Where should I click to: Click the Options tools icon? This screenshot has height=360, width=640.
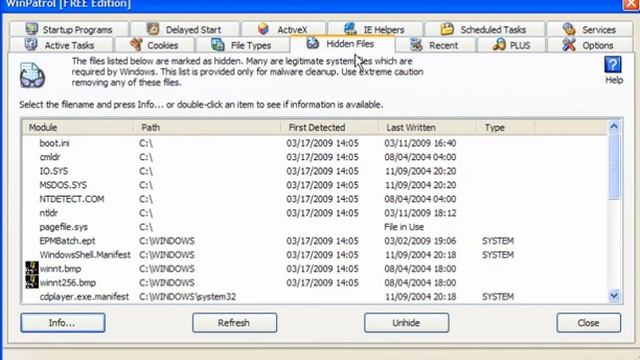coord(569,44)
